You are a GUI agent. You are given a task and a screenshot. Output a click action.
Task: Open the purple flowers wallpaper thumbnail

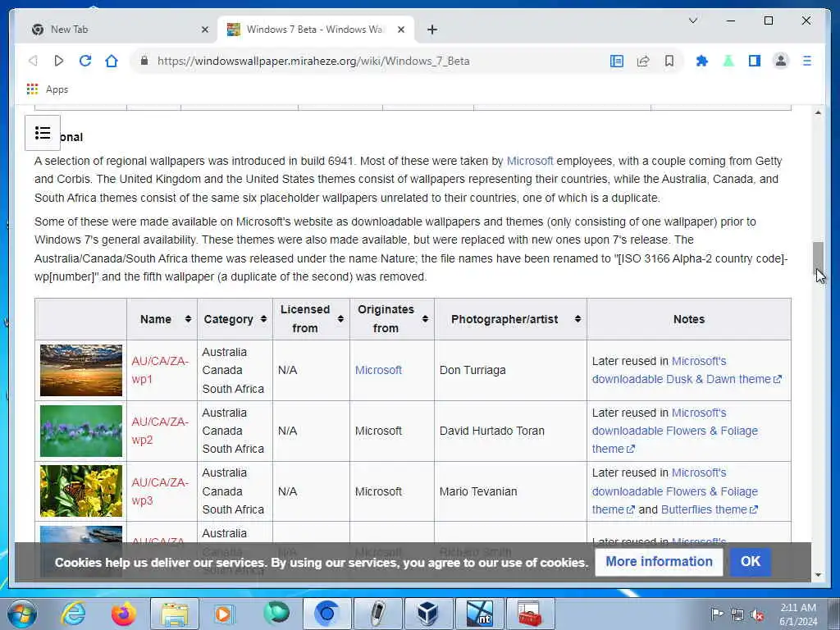(x=81, y=431)
